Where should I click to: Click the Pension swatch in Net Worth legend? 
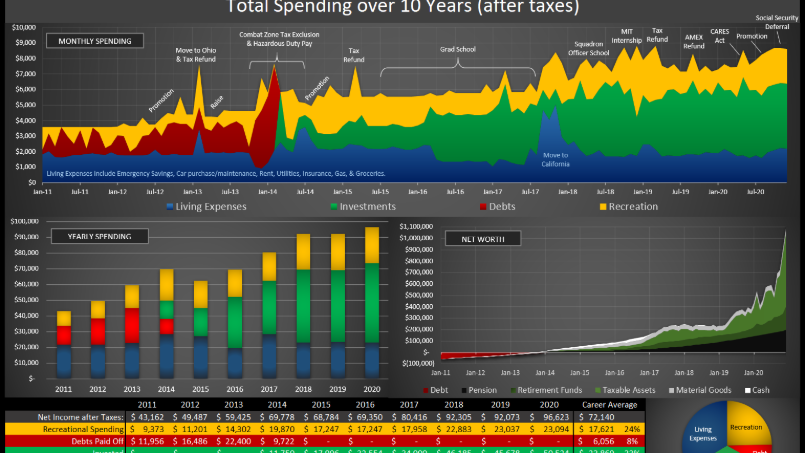(x=464, y=390)
